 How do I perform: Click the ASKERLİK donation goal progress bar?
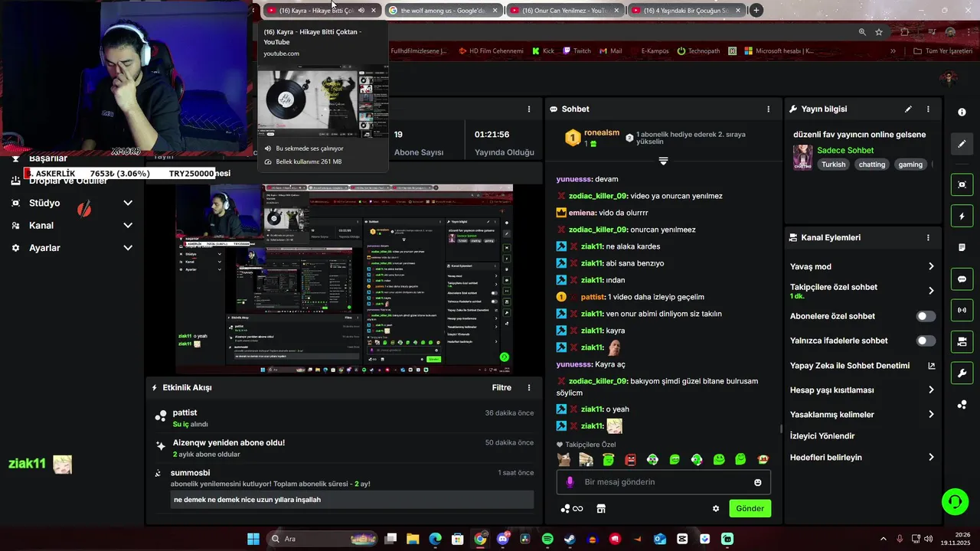tap(119, 174)
